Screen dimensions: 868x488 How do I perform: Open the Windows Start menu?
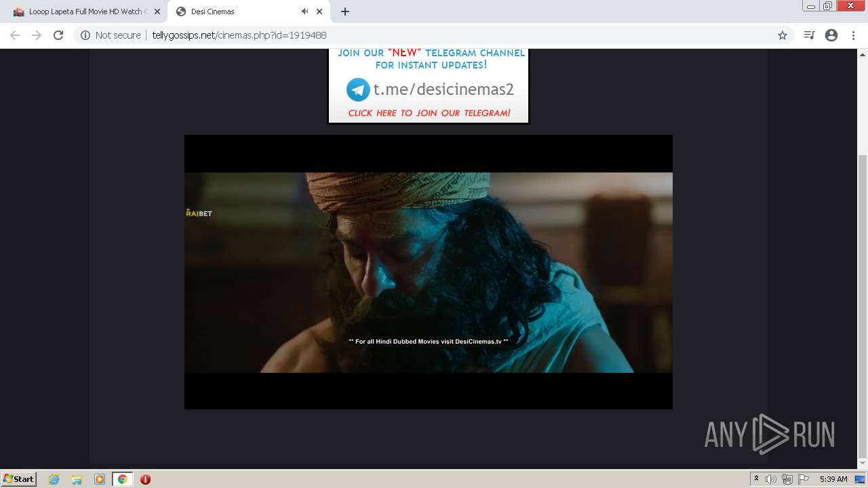[x=19, y=479]
